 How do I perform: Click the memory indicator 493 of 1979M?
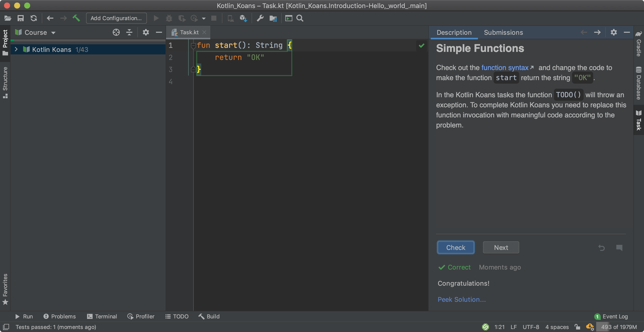(x=619, y=327)
